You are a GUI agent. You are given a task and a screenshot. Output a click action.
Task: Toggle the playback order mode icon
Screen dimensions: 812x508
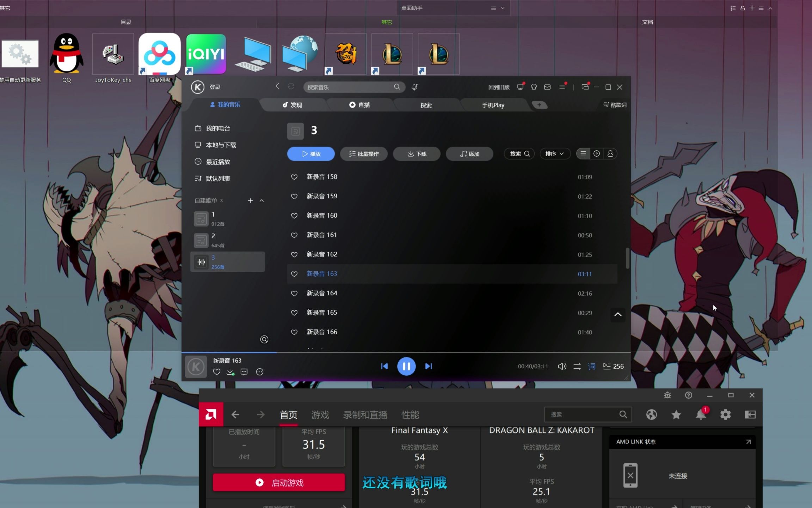coord(577,366)
